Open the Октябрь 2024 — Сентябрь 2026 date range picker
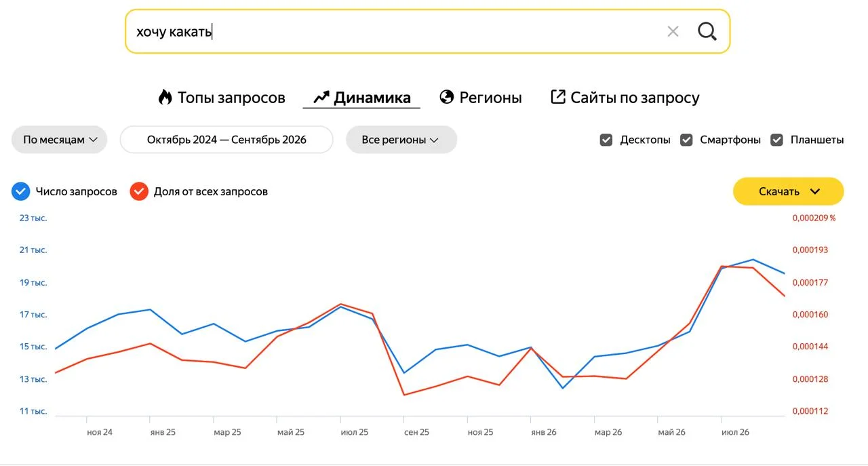This screenshot has height=466, width=868. pyautogui.click(x=226, y=140)
